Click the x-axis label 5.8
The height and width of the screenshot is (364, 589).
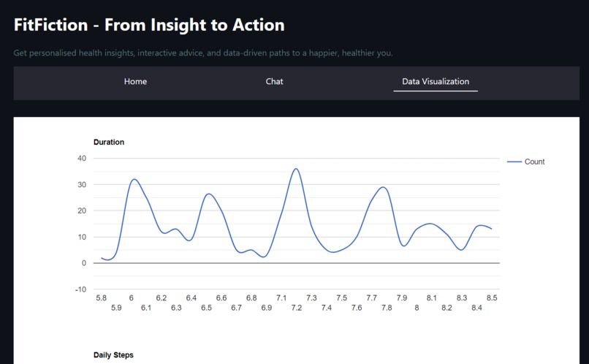pos(101,298)
